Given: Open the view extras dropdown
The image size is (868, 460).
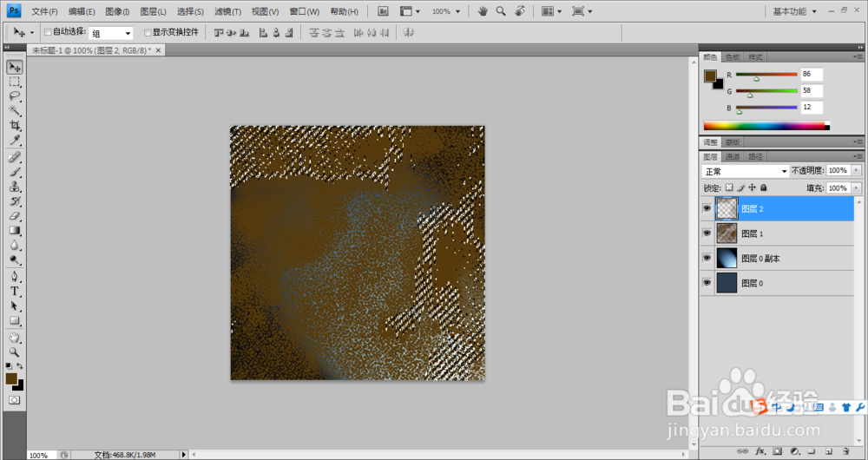Looking at the screenshot, I should (411, 11).
